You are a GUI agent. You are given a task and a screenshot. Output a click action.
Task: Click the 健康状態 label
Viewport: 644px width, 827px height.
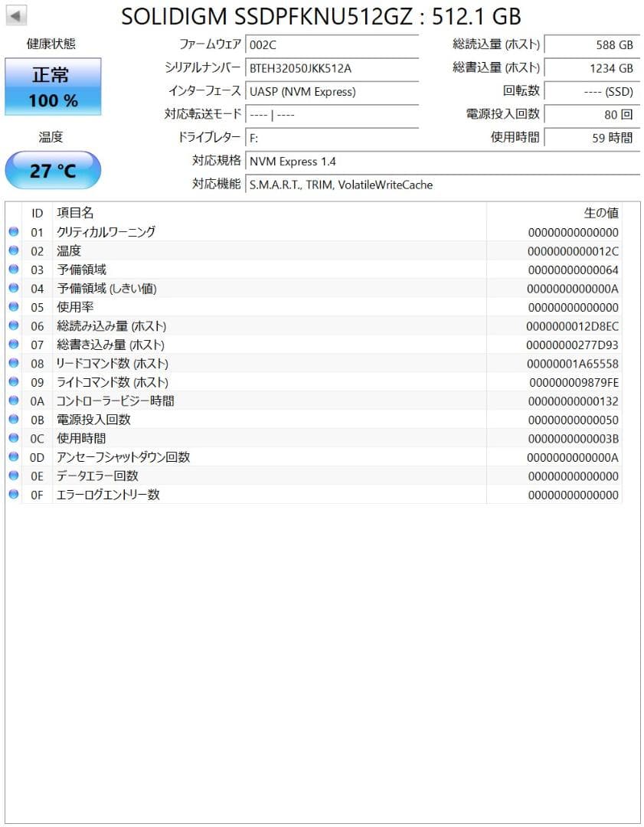coord(51,44)
